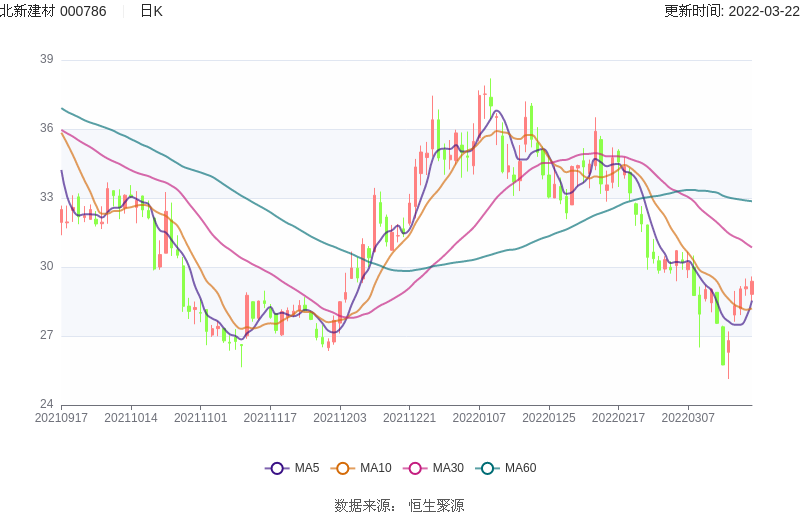Click the 20211203 x-axis date label
The image size is (800, 517).
click(x=340, y=417)
